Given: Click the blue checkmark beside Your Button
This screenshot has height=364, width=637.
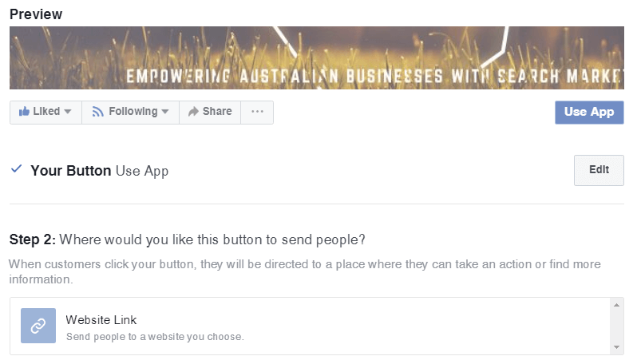Looking at the screenshot, I should click(16, 168).
